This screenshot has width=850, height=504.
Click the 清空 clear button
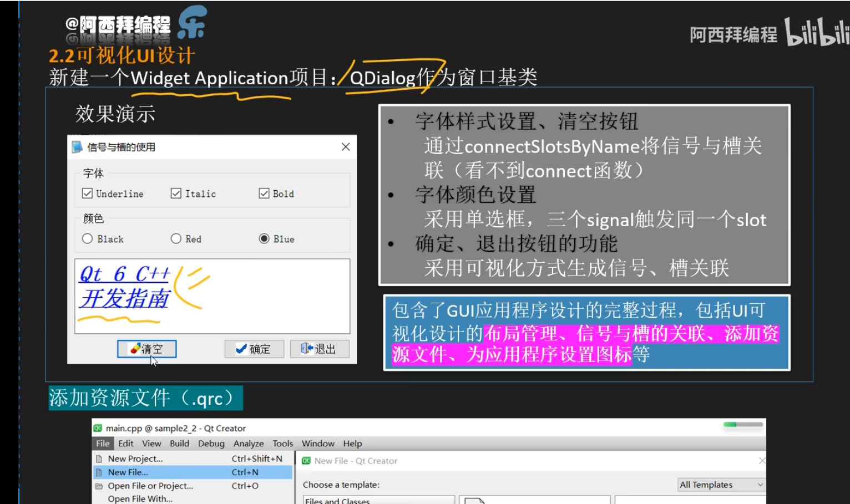(147, 349)
